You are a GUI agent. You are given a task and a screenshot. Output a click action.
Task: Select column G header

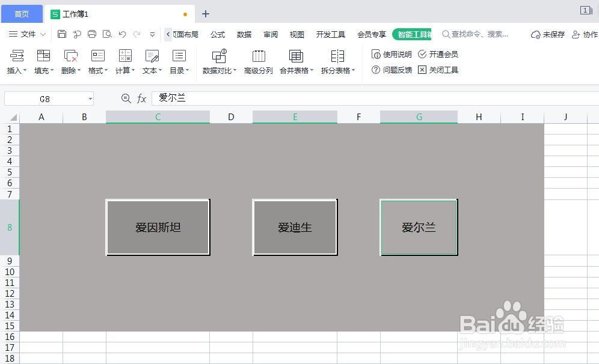click(x=419, y=117)
